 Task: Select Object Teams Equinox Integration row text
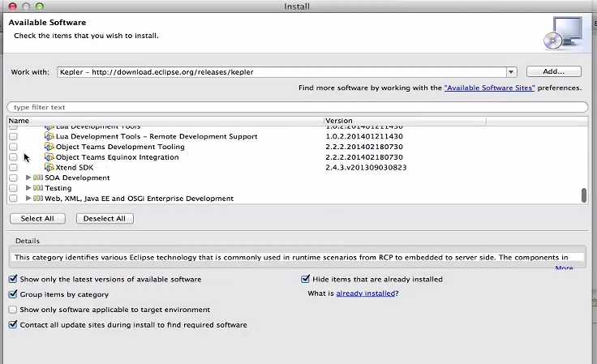pyautogui.click(x=118, y=157)
